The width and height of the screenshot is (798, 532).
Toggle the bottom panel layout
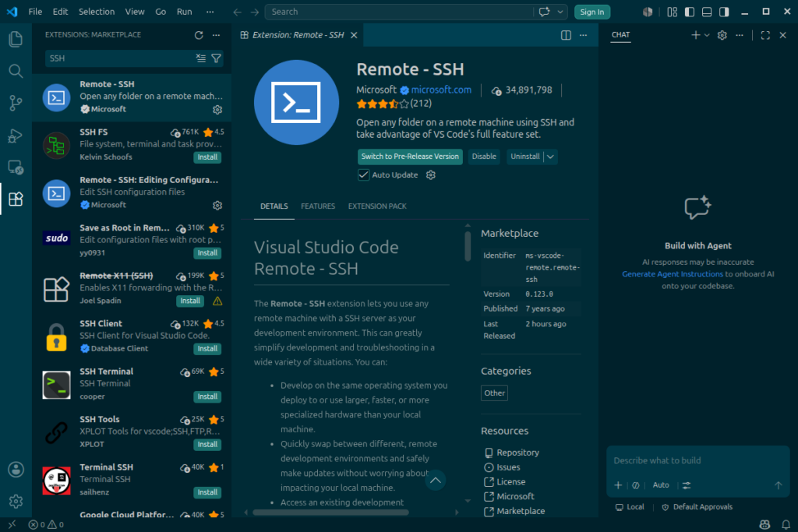tap(707, 12)
